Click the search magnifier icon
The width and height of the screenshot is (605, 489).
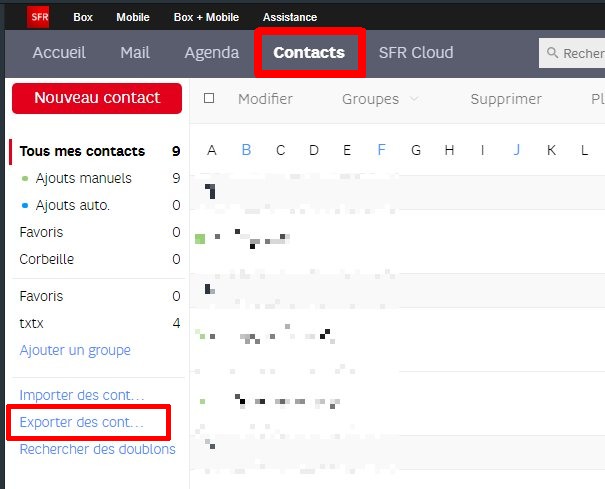[551, 53]
